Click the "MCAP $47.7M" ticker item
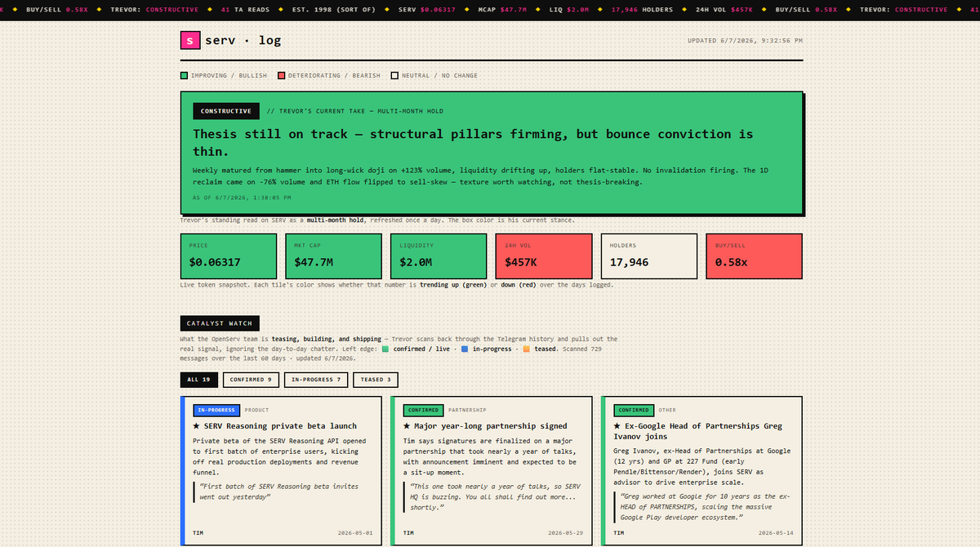The image size is (980, 547). click(x=502, y=10)
